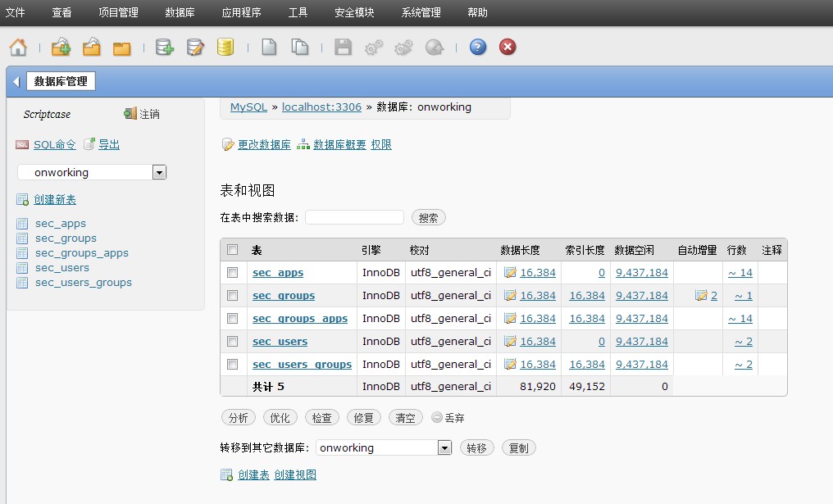Click the 分析 analyze button

click(x=238, y=418)
